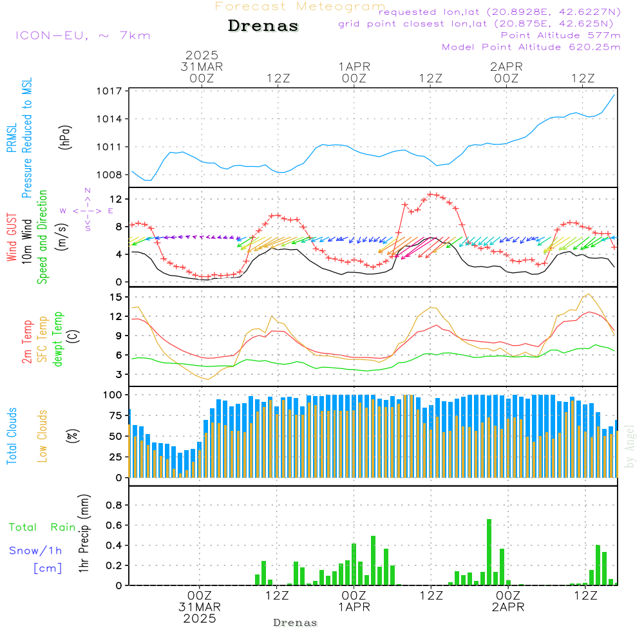Click the "15" temperature axis value

point(116,298)
